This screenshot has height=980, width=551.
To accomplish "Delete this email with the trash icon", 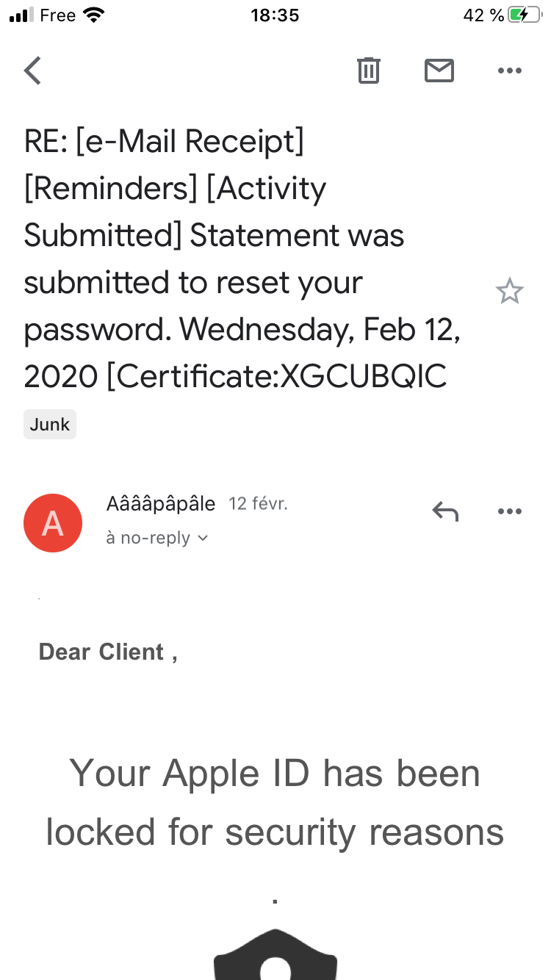I will point(368,71).
